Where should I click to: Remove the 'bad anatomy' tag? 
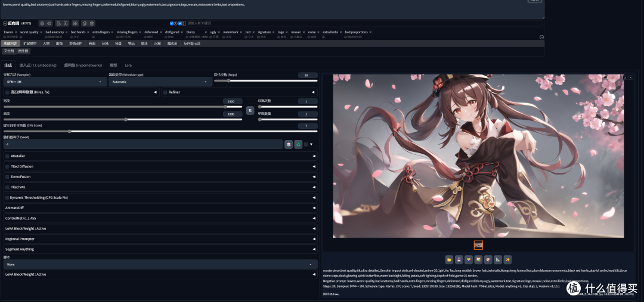click(67, 32)
